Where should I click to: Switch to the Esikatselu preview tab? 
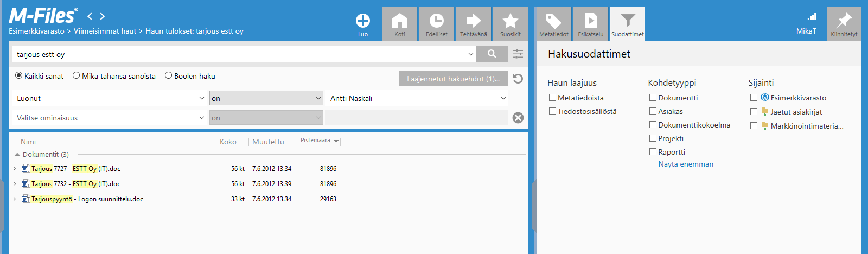[591, 24]
